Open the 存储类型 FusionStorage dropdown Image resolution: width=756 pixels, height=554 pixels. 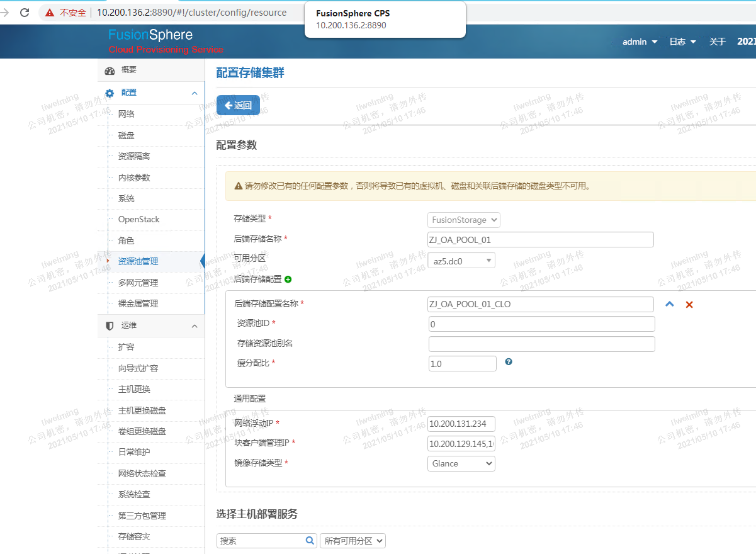pos(464,220)
